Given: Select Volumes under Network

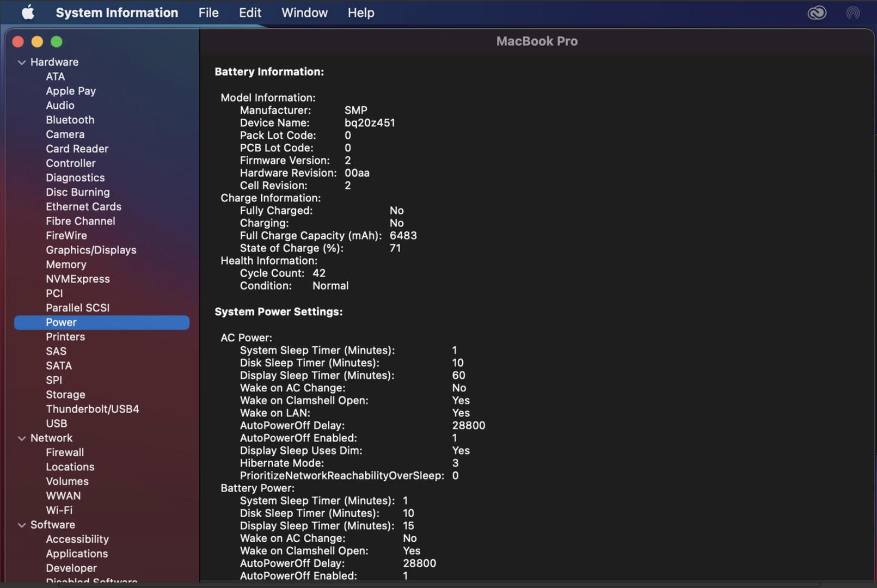Looking at the screenshot, I should (x=67, y=481).
